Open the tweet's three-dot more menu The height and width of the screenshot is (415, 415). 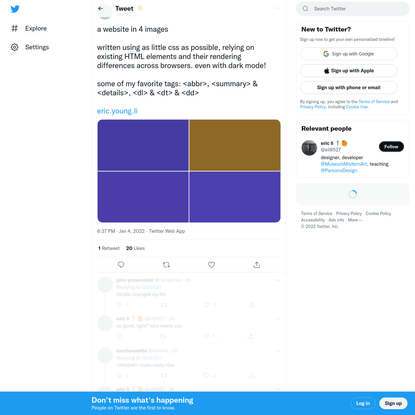pyautogui.click(x=277, y=8)
